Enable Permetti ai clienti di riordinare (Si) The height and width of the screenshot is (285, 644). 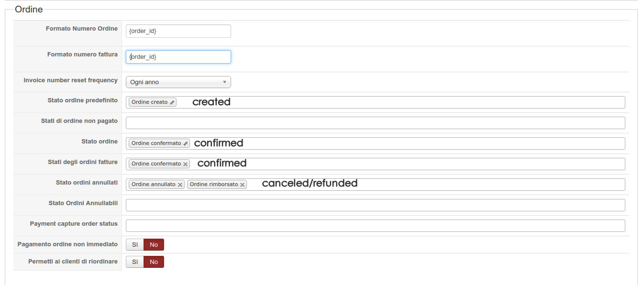point(135,262)
